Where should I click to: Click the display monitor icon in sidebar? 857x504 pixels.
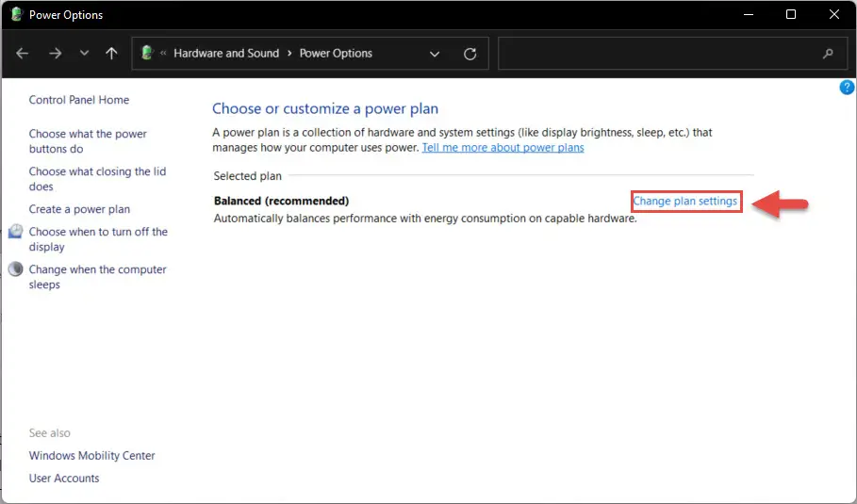point(15,232)
